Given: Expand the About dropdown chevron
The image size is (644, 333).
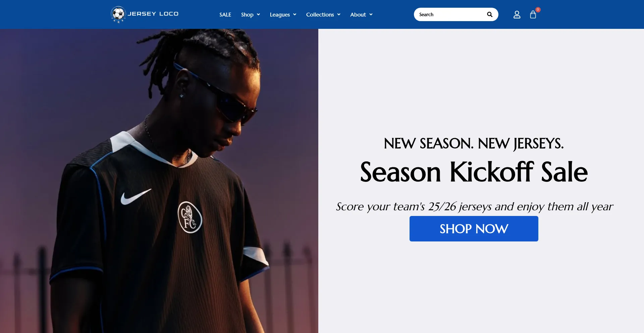Looking at the screenshot, I should click(x=371, y=14).
